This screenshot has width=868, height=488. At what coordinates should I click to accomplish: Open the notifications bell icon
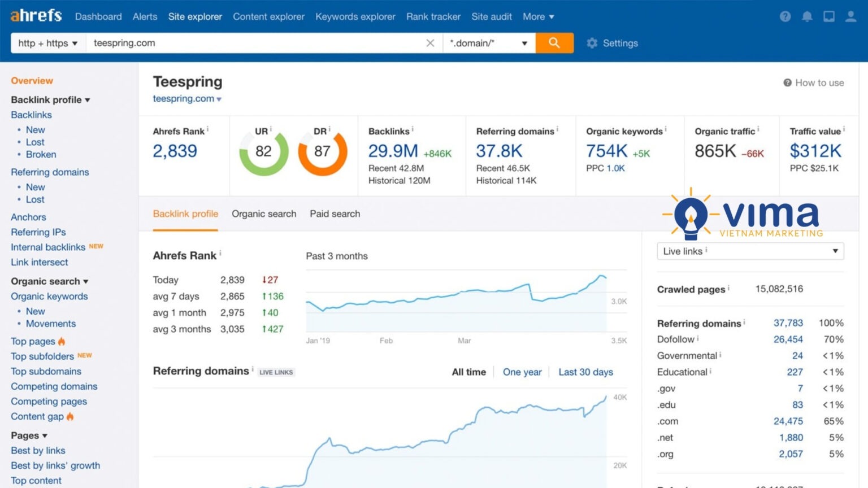[x=807, y=16]
